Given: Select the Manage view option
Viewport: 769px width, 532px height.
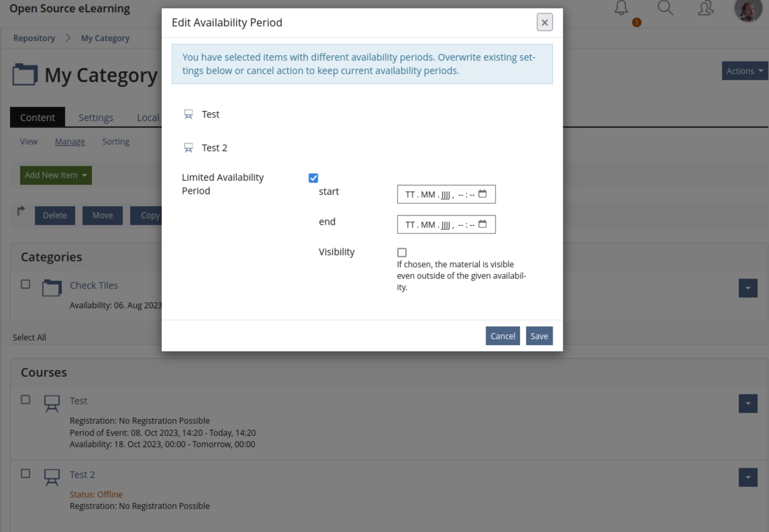Looking at the screenshot, I should pos(70,141).
